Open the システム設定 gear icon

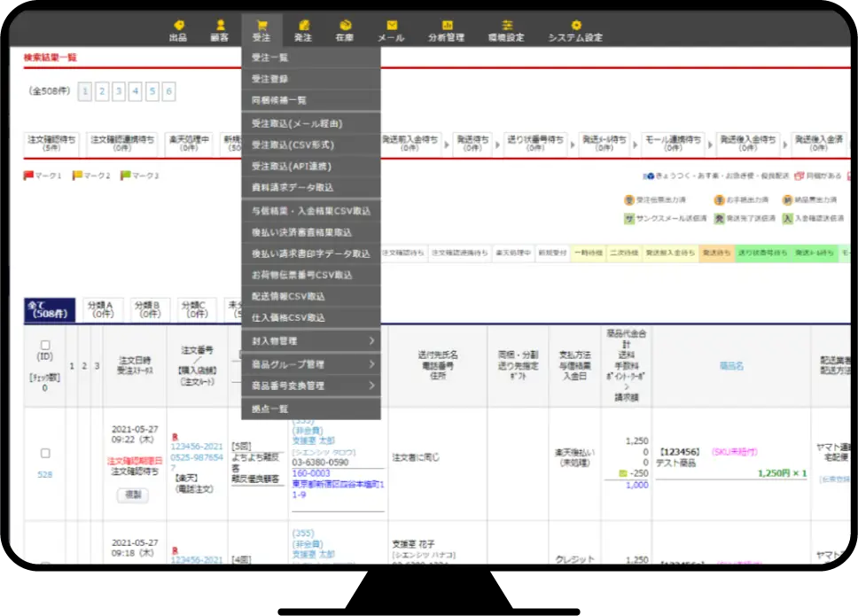coord(576,26)
